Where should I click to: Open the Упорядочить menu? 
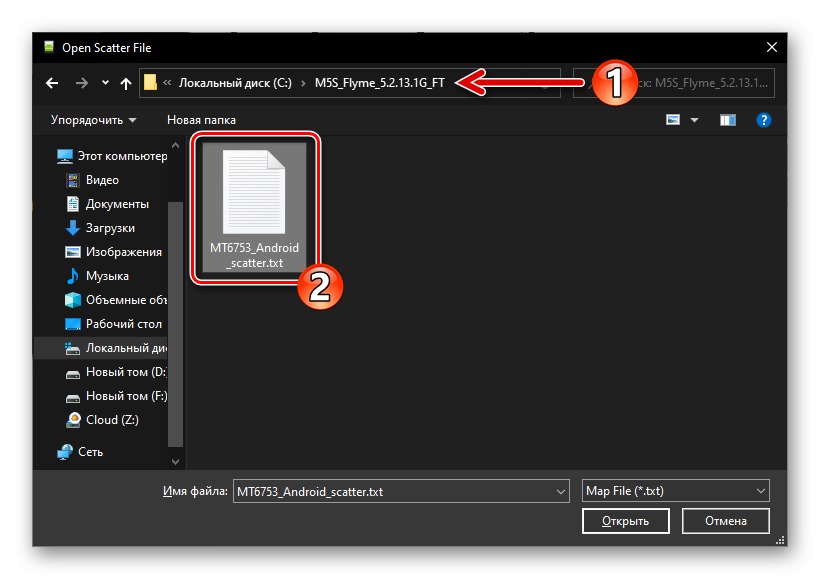point(94,120)
